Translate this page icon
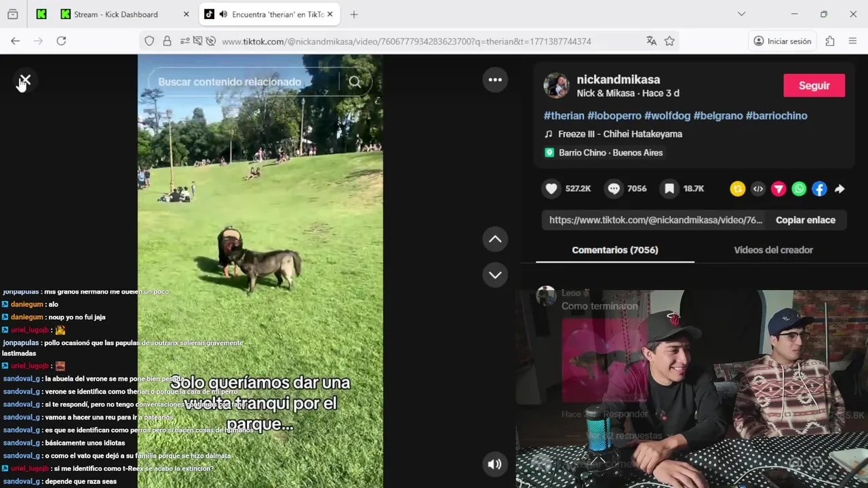This screenshot has width=868, height=488. coord(651,41)
